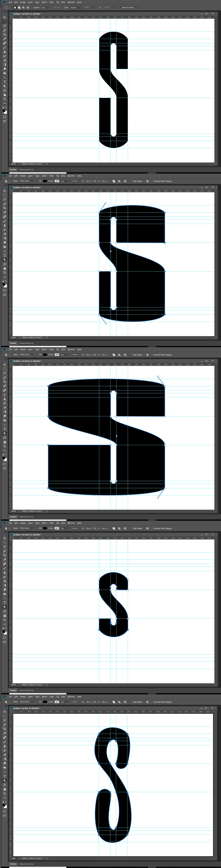Open View menu in the W 809.31 window
Image resolution: width=221 pixels, height=868 pixels.
[63, 349]
